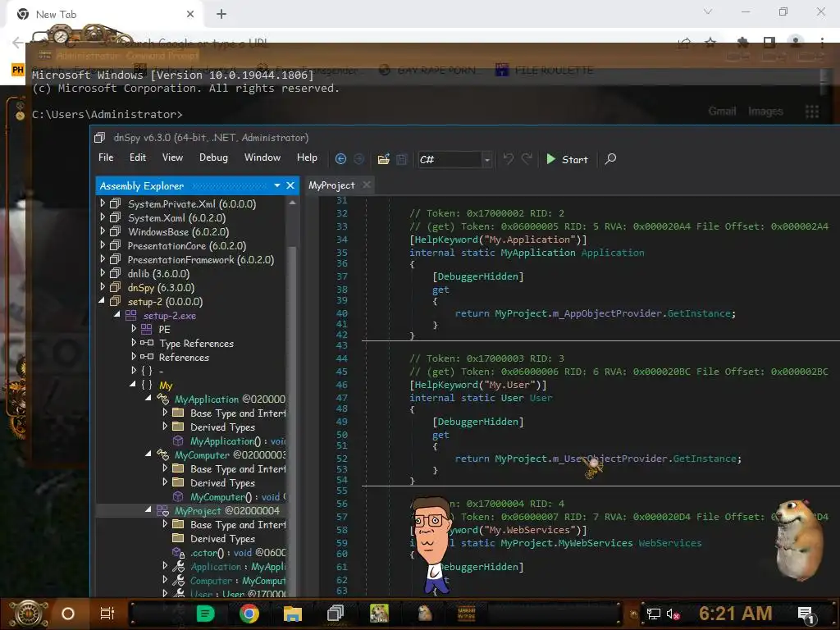Click the Undo arrow icon
The width and height of the screenshot is (840, 630).
click(x=508, y=158)
